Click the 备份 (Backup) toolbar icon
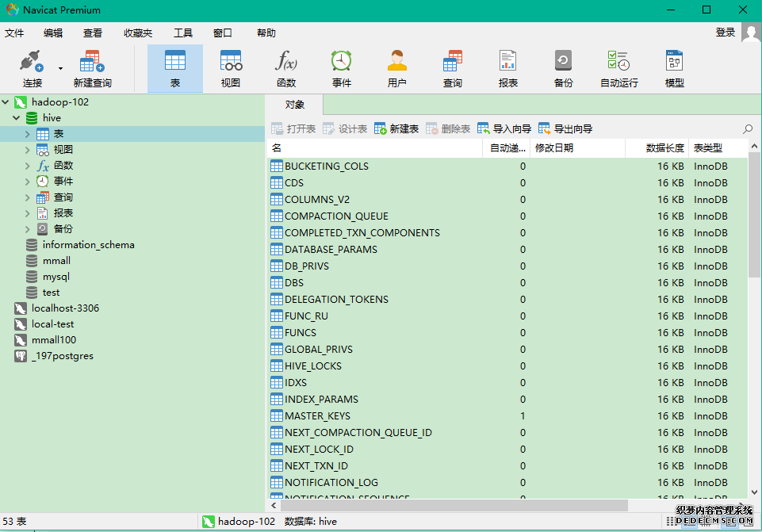This screenshot has height=532, width=762. tap(564, 62)
